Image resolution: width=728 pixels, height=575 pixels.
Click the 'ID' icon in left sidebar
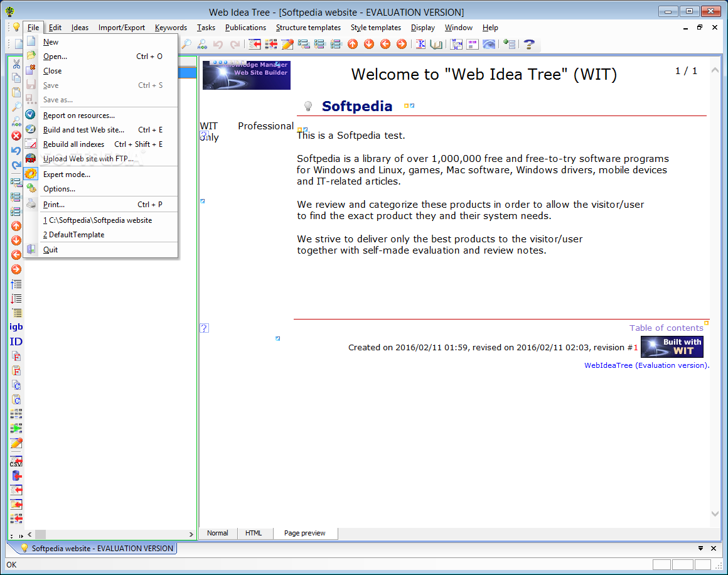click(16, 342)
